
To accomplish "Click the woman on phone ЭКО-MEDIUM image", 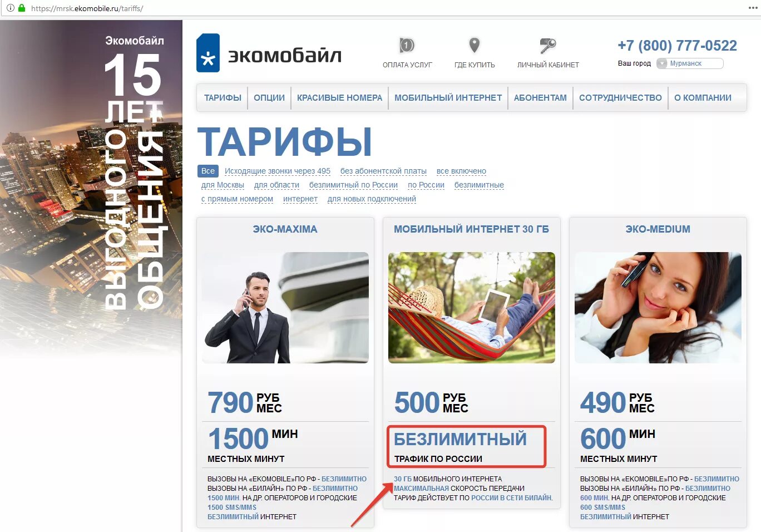I will [658, 308].
